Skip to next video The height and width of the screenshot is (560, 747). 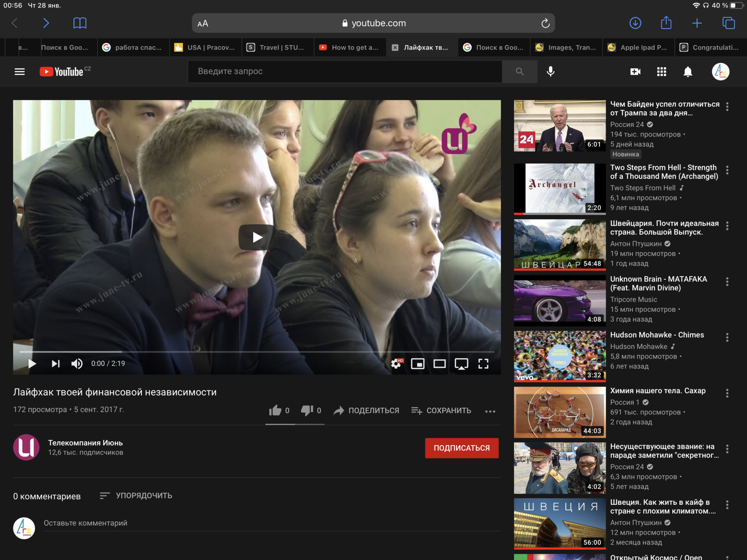pyautogui.click(x=56, y=363)
